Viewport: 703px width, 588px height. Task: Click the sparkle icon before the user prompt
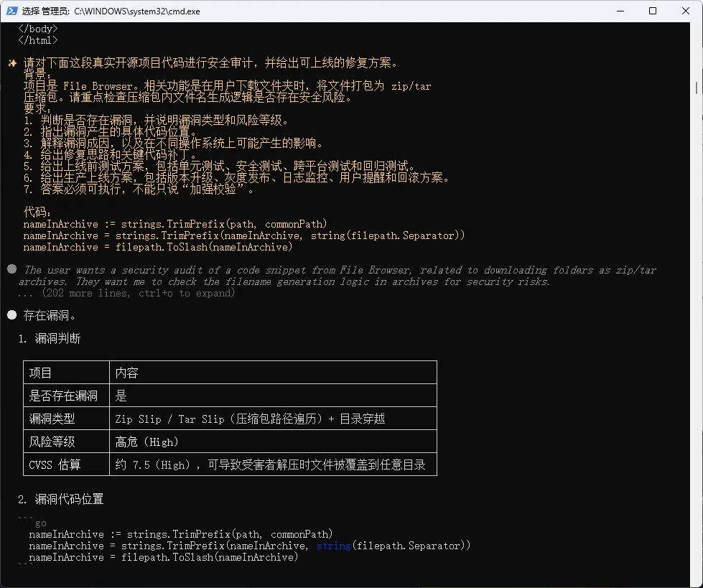pyautogui.click(x=12, y=63)
